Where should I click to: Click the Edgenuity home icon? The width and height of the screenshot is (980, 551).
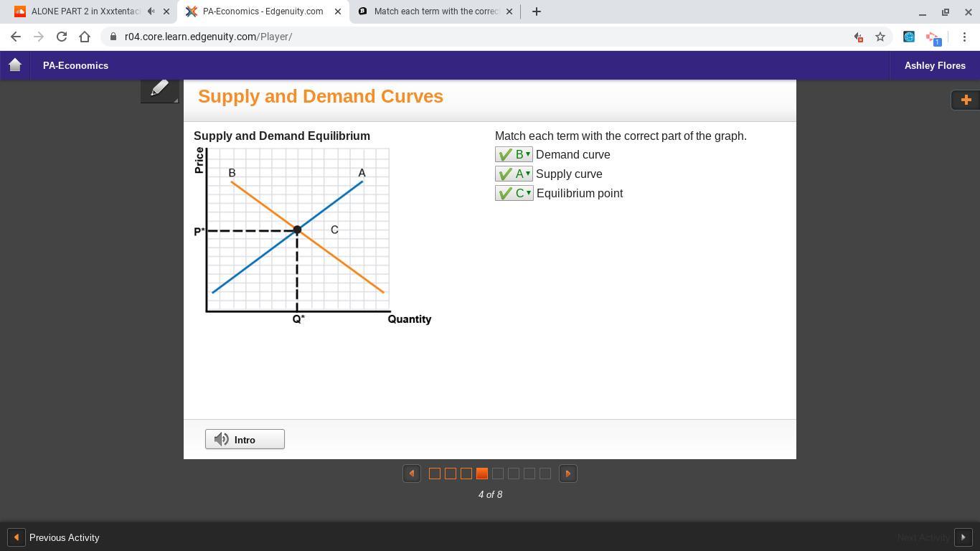(15, 65)
